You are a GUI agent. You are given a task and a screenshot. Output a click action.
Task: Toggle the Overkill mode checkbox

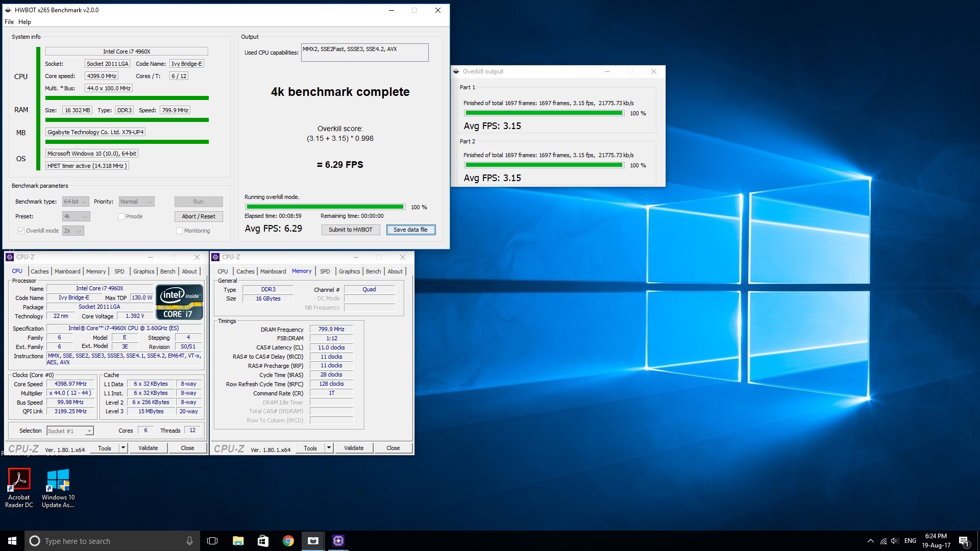coord(21,231)
